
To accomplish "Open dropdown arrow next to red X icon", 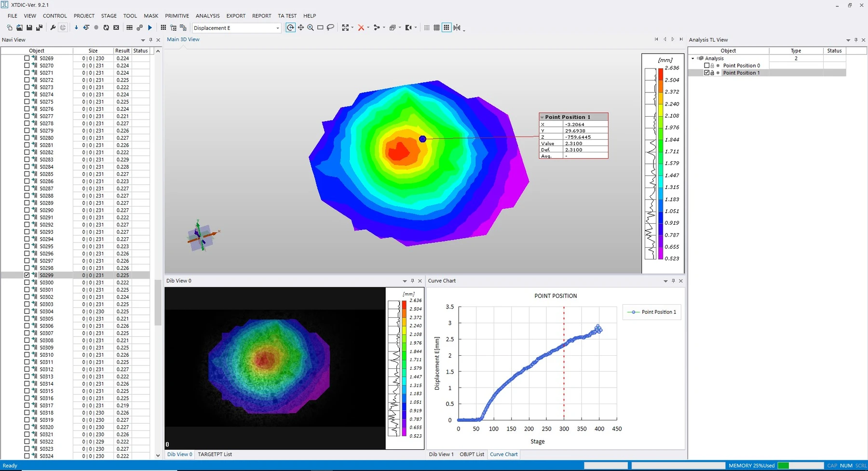I will [368, 28].
